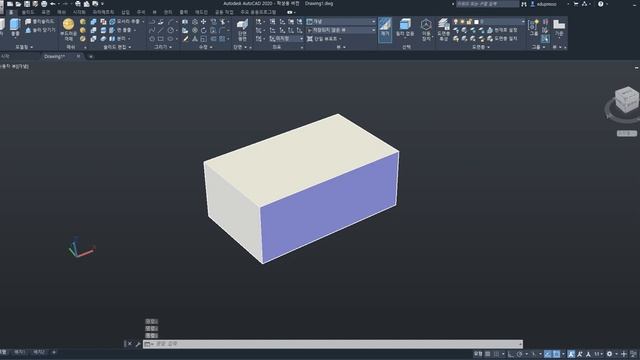The width and height of the screenshot is (640, 360).
Task: Expand the 솔리드 편집 panel
Action: point(118,47)
